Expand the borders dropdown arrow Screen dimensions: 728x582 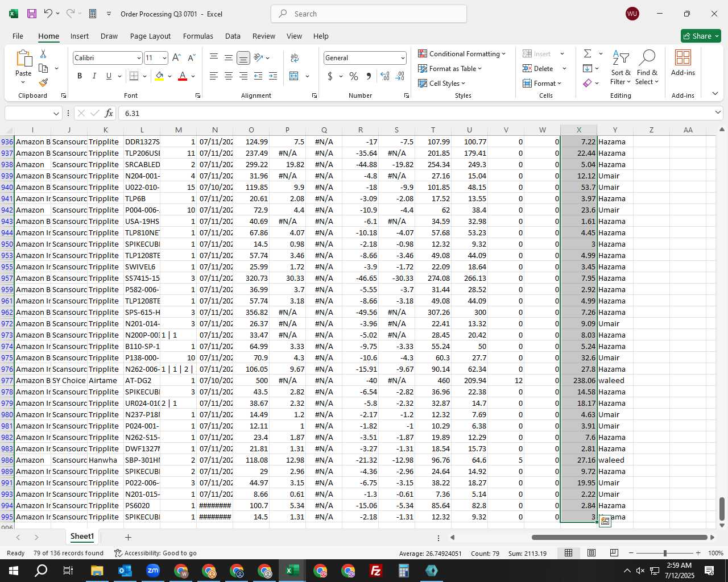point(144,76)
